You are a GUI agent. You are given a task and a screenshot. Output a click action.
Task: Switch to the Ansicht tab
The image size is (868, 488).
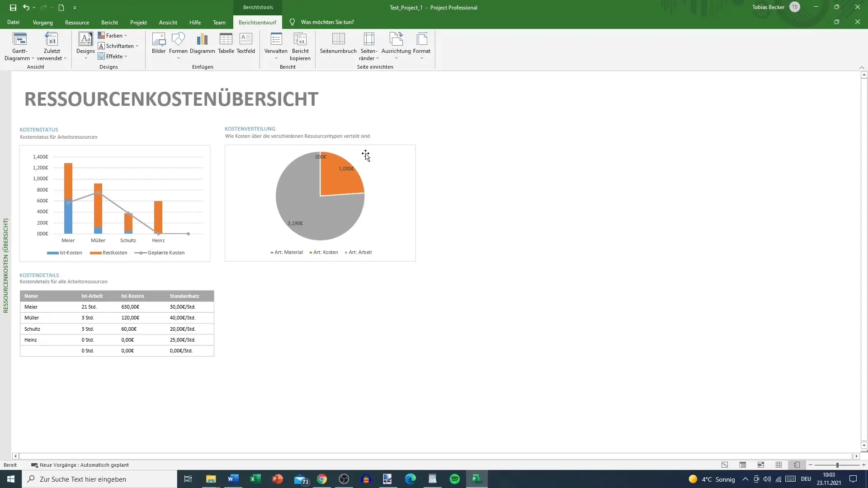point(168,22)
